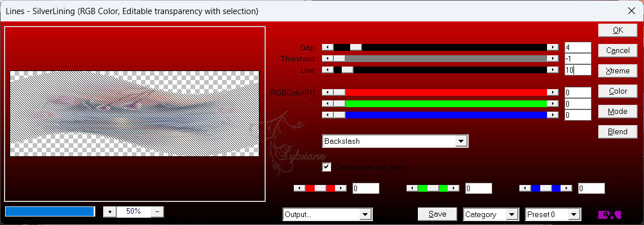Viewport: 644px width, 225px height.
Task: Click the red RGBColor slider right arrow
Action: pyautogui.click(x=553, y=92)
